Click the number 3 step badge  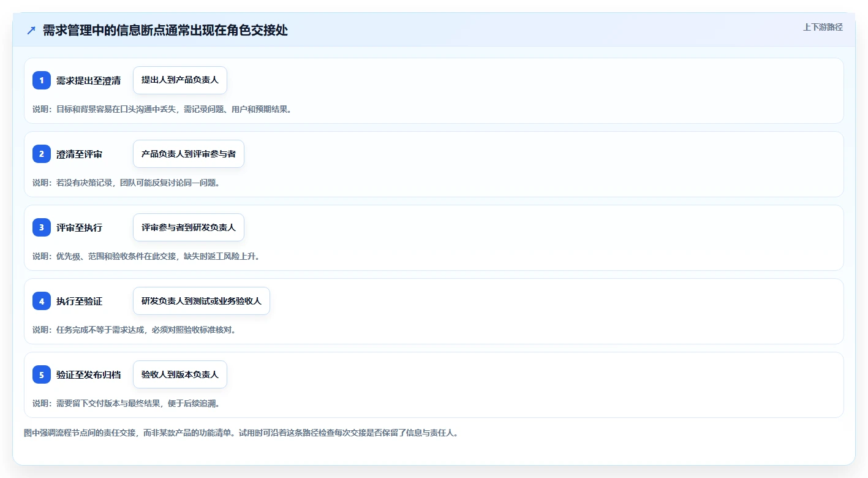click(x=42, y=227)
